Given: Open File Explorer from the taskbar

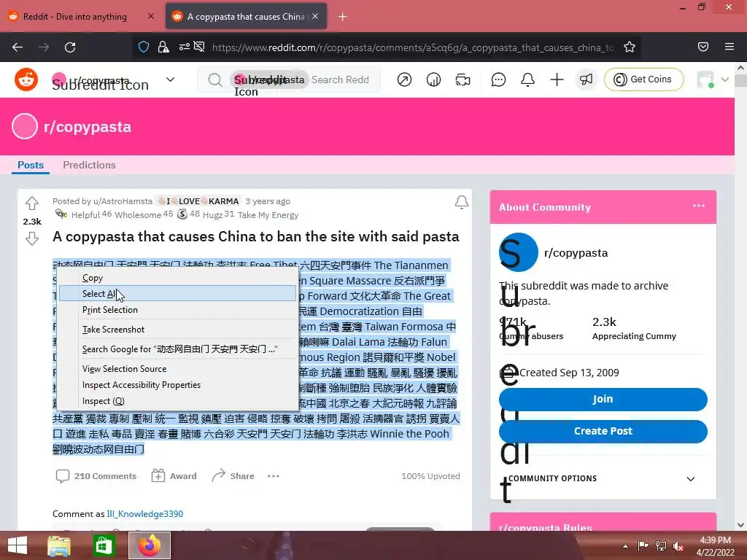Looking at the screenshot, I should (59, 545).
